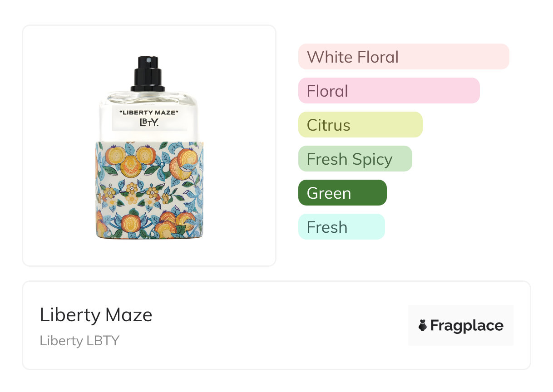Choose the Fresh Spicy accord bar
Viewport: 553px width, 392px height.
pyautogui.click(x=355, y=159)
